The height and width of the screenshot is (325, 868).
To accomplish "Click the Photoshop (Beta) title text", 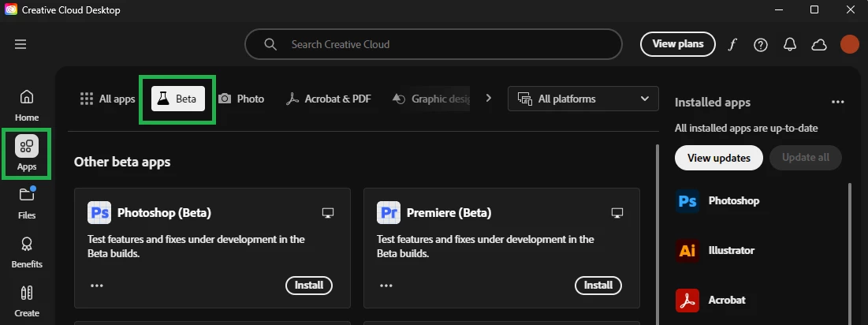I will click(x=164, y=213).
